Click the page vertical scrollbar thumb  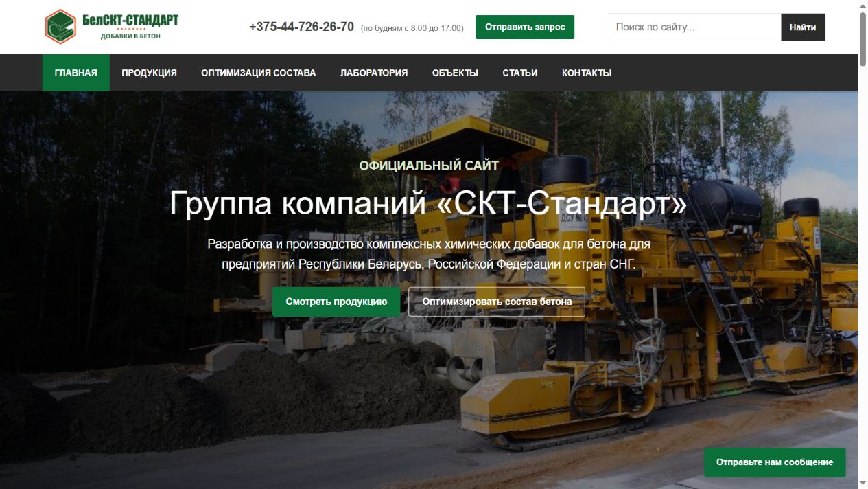point(863,39)
